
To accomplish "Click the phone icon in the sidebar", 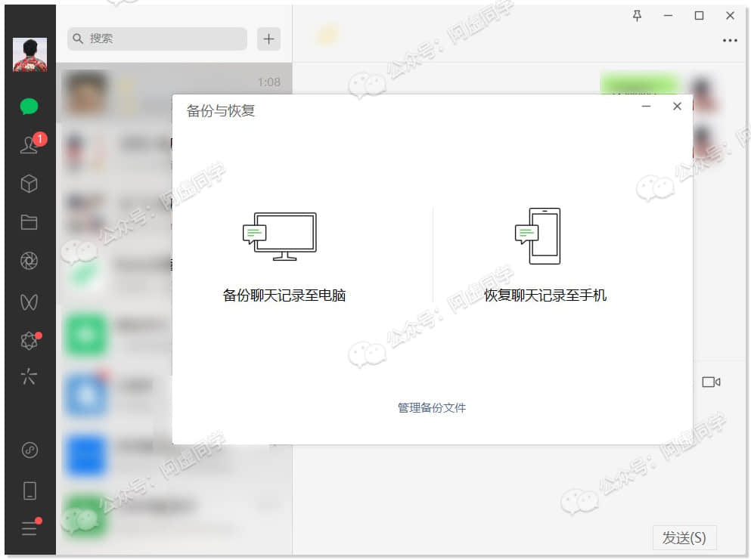I will 29,491.
